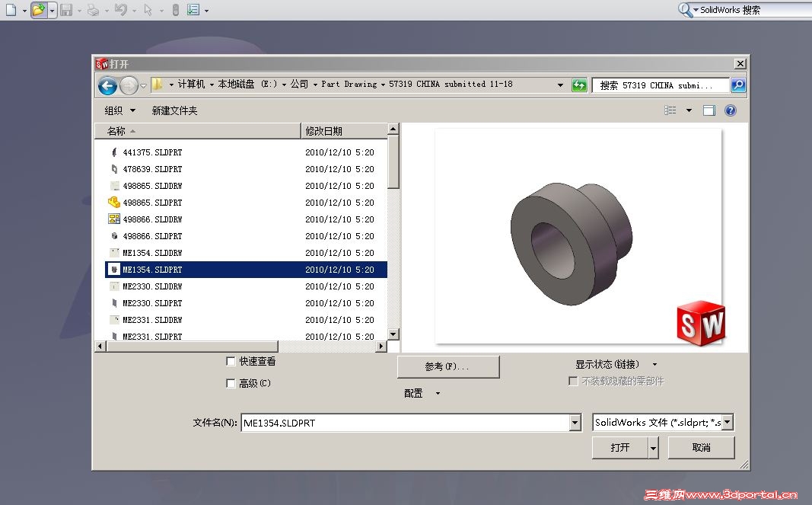The height and width of the screenshot is (505, 812).
Task: Click the grey forward navigation arrow
Action: [129, 85]
